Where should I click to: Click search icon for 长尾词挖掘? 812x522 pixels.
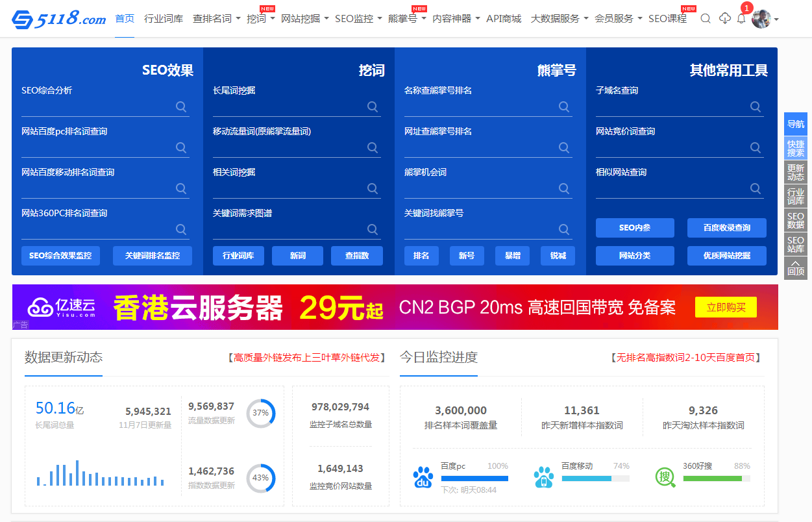point(373,106)
